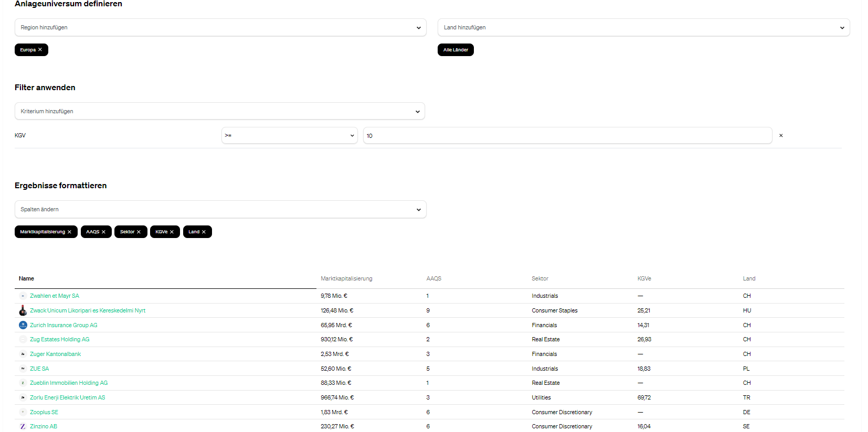868x432 pixels.
Task: Sort by Land column header
Action: tap(749, 278)
